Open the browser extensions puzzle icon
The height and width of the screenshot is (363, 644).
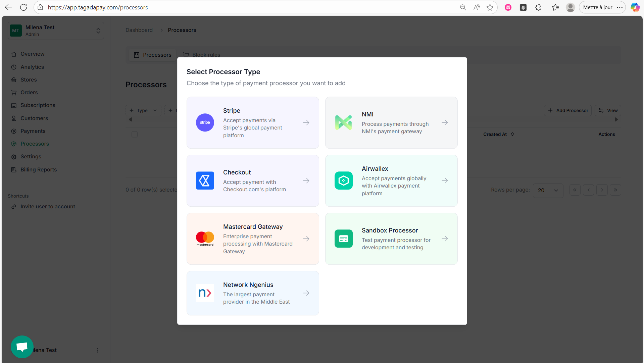(538, 7)
